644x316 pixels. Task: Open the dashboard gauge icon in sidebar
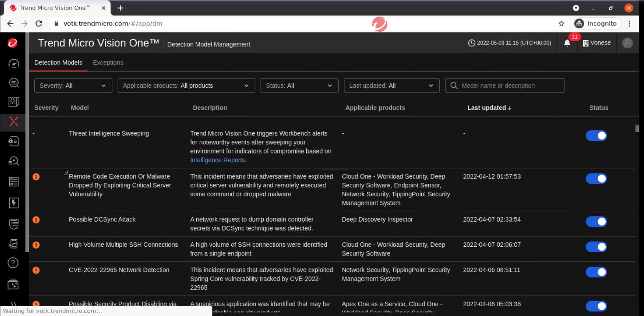(14, 63)
